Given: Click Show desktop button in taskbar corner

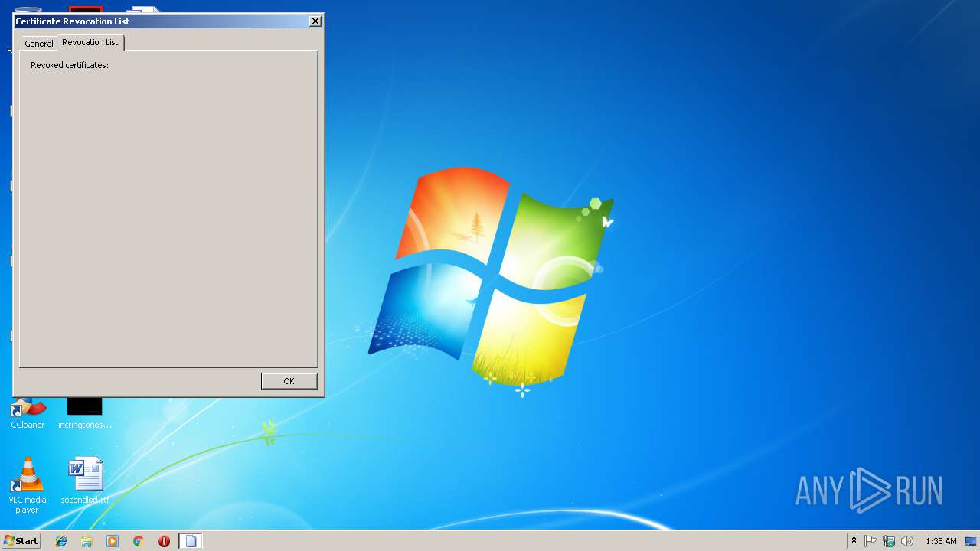Looking at the screenshot, I should [x=971, y=541].
